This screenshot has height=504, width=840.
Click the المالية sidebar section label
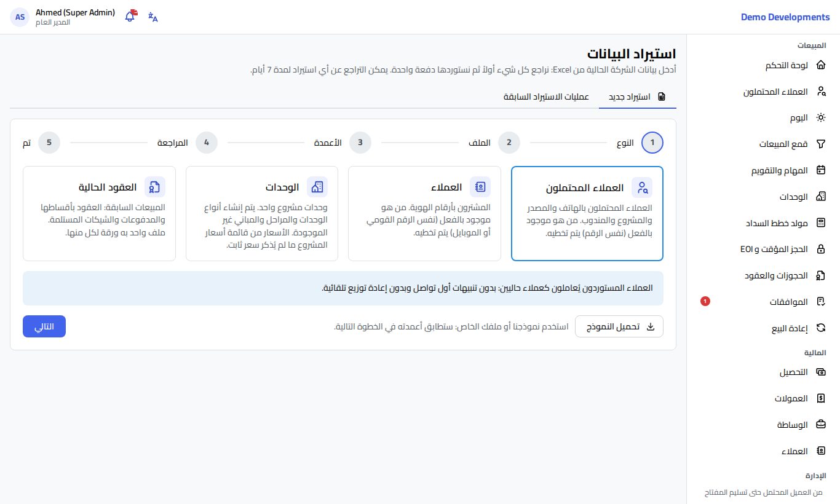pyautogui.click(x=815, y=353)
